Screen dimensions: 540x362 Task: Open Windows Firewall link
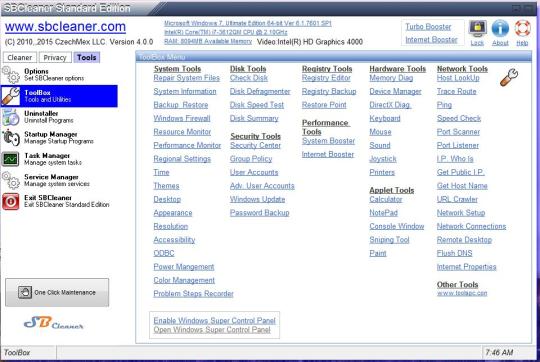[x=182, y=118]
